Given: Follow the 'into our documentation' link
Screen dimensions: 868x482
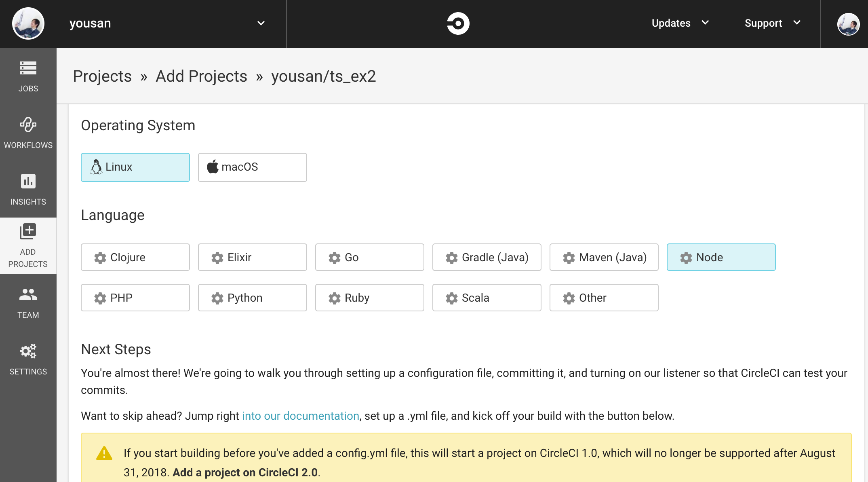Looking at the screenshot, I should click(301, 416).
